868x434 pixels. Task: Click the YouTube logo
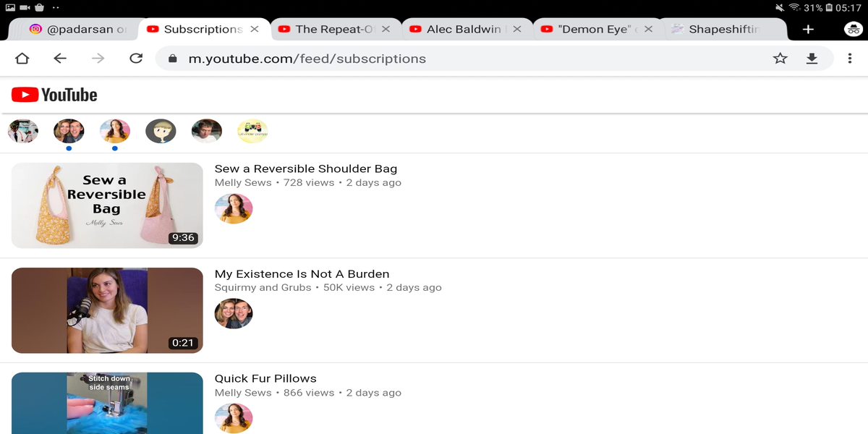54,95
